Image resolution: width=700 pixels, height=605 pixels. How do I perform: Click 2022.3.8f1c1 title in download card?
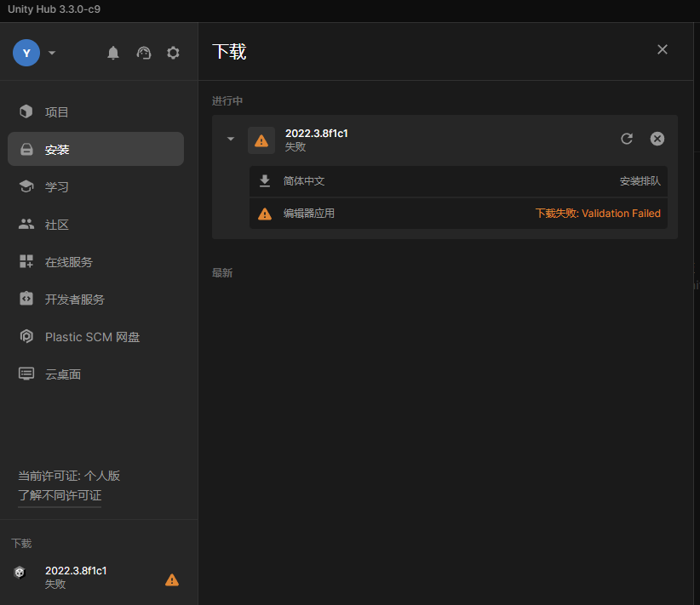pyautogui.click(x=317, y=133)
